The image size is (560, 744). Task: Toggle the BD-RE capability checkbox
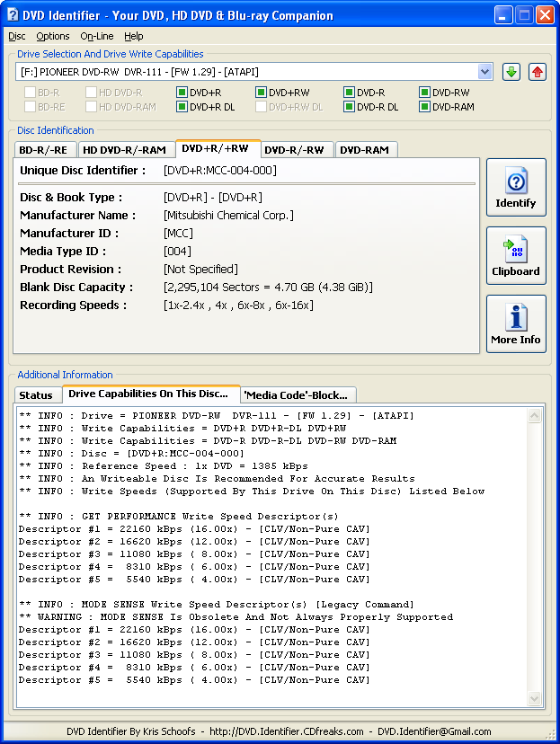tap(30, 107)
